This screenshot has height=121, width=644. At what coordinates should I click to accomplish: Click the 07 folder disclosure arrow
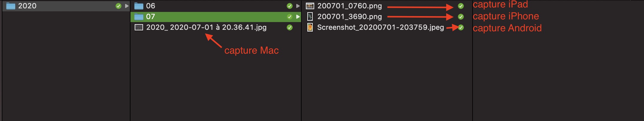pyautogui.click(x=298, y=17)
